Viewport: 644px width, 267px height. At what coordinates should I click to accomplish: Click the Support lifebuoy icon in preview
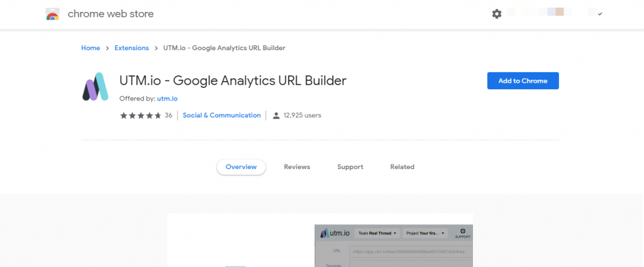tap(462, 231)
